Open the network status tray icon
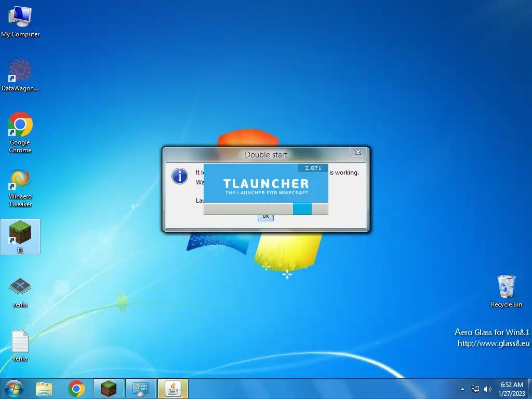 [475, 389]
